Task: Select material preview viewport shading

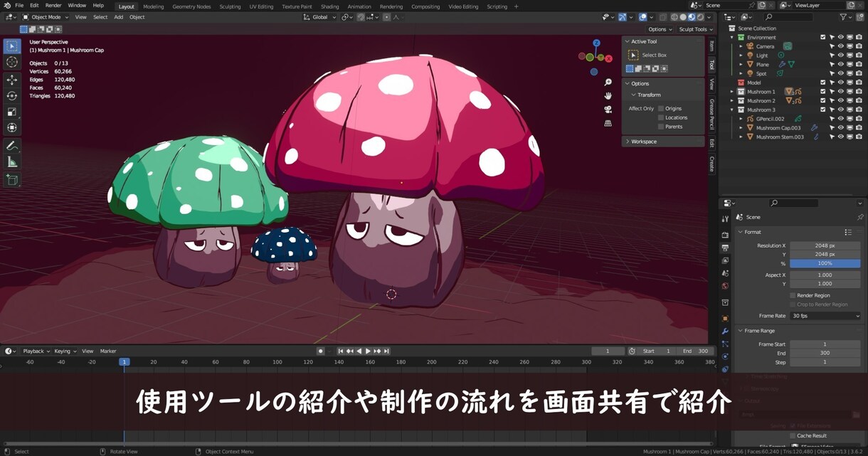Action: [x=692, y=17]
